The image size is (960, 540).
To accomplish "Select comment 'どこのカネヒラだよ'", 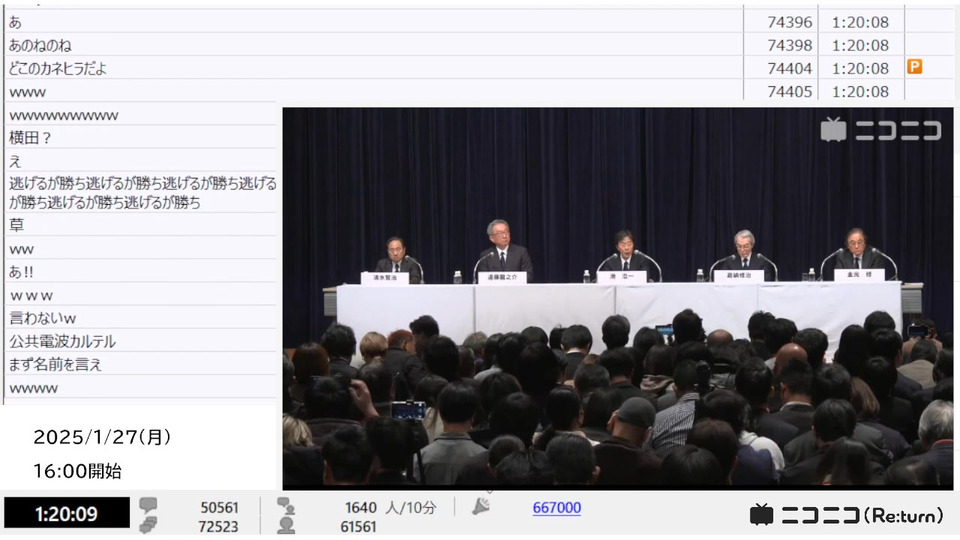I will coord(58,69).
